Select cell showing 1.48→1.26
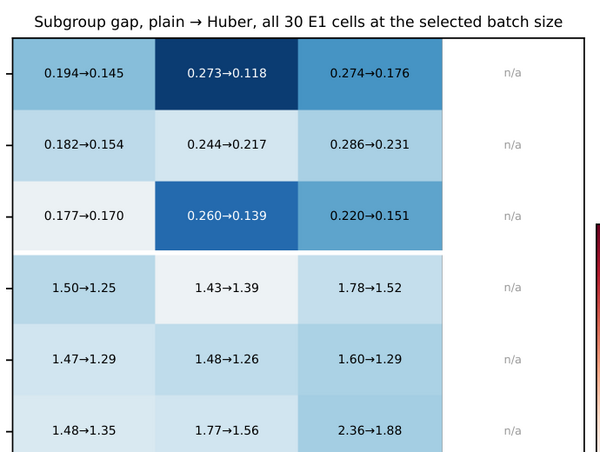Image resolution: width=600 pixels, height=452 pixels. click(227, 359)
